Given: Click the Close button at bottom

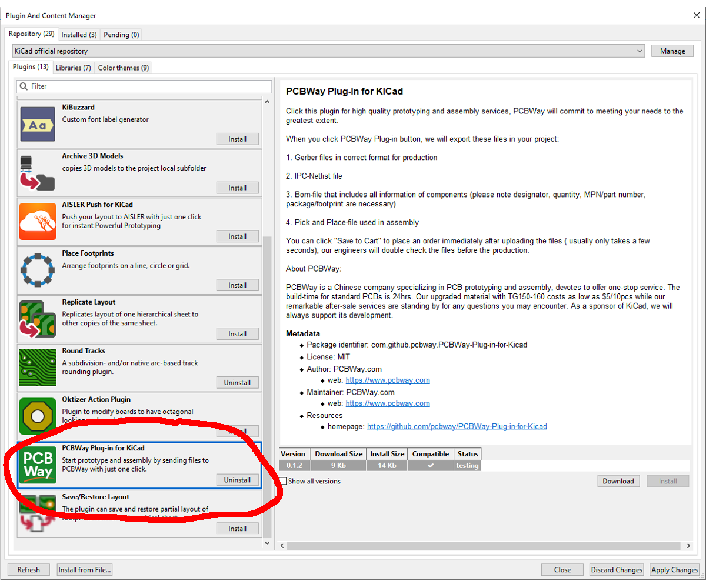Looking at the screenshot, I should point(562,570).
